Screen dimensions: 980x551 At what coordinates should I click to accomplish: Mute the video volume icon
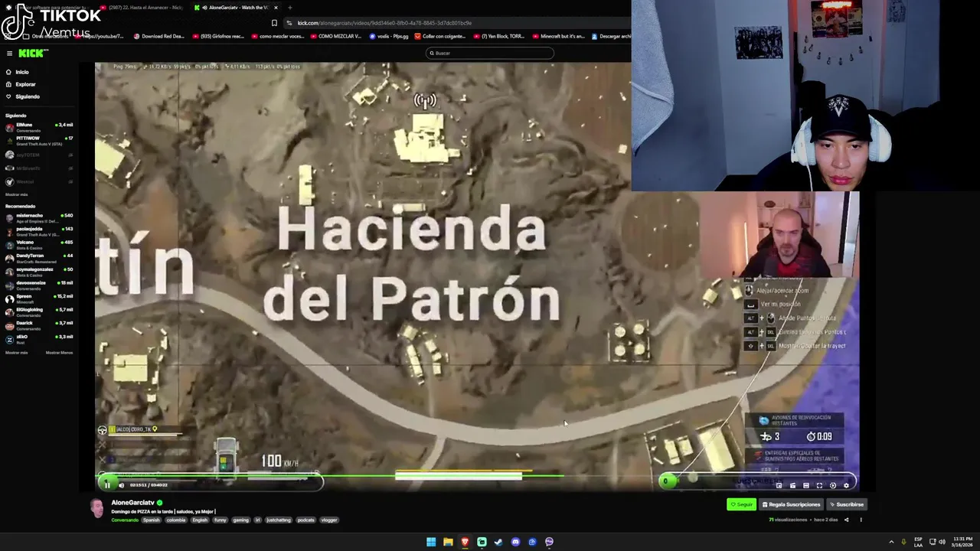(120, 484)
